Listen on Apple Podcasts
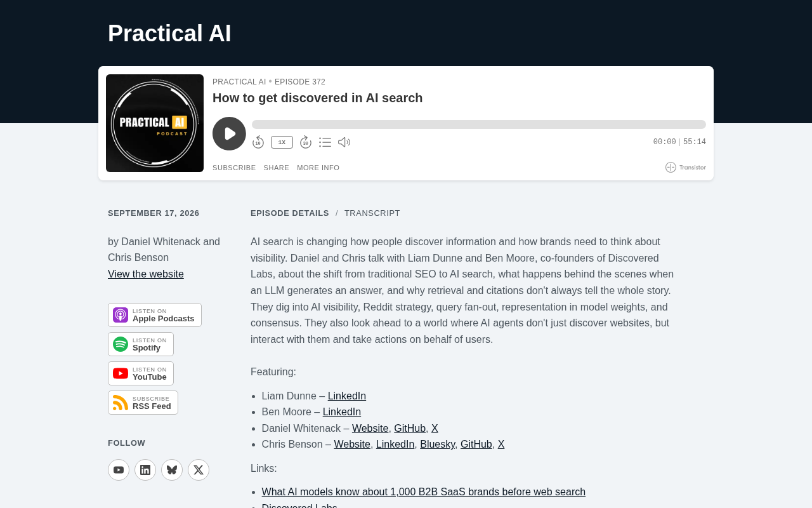812x508 pixels. tap(155, 315)
